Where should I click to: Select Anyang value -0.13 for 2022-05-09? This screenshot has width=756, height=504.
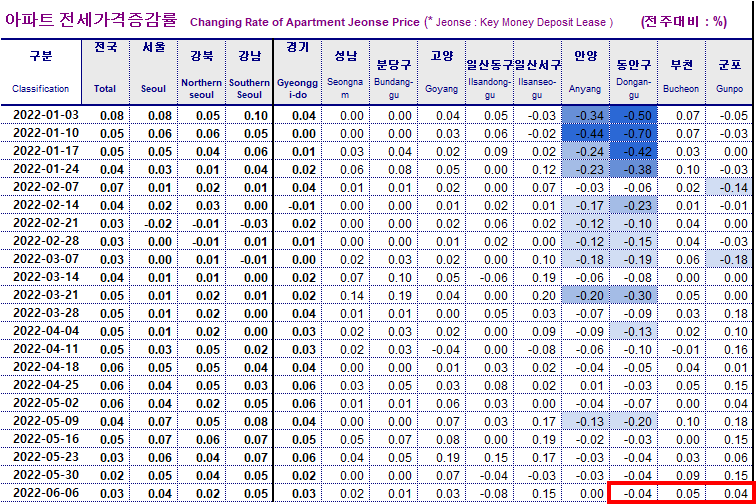pyautogui.click(x=585, y=422)
